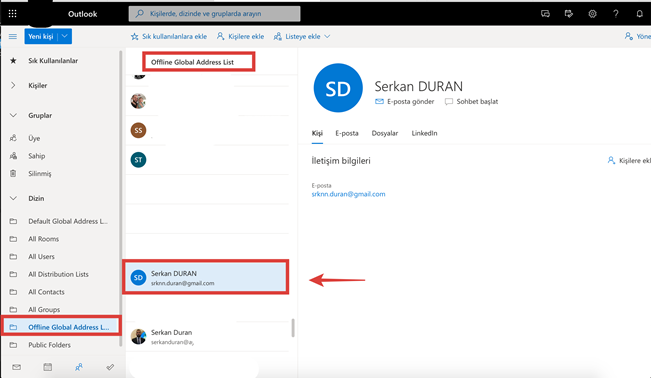
Task: Collapse the Dizin section
Action: [13, 199]
